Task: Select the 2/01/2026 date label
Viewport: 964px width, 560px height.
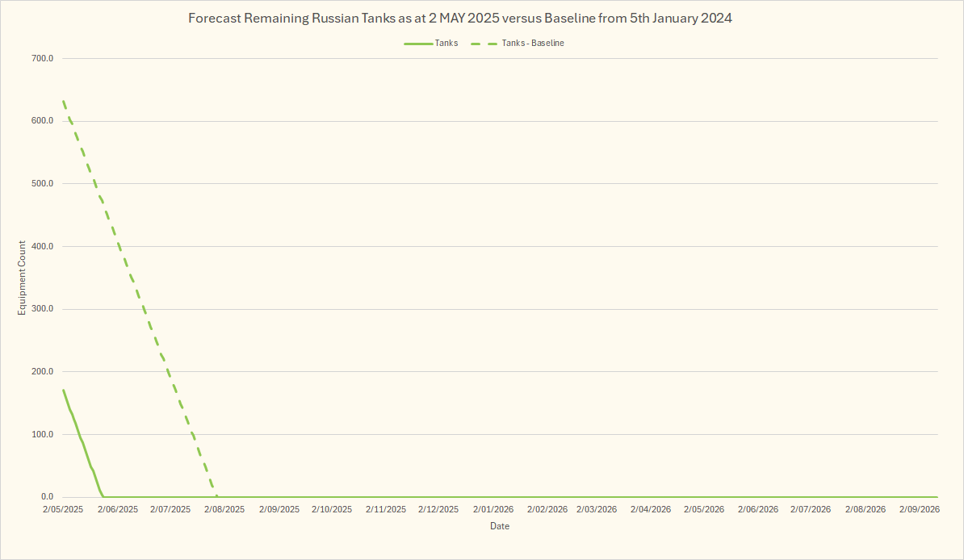Action: pyautogui.click(x=492, y=510)
